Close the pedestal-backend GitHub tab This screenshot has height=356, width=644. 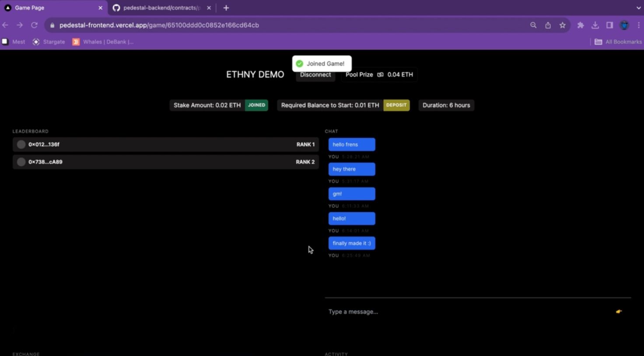click(209, 8)
